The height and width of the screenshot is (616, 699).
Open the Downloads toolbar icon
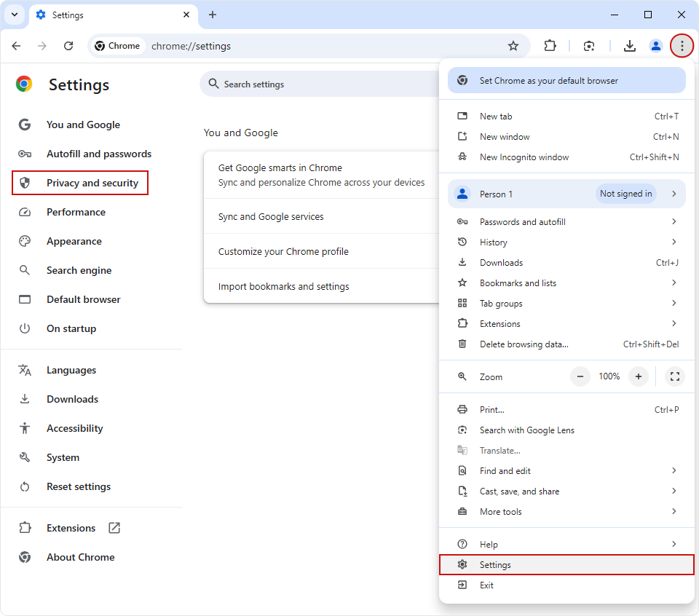click(x=629, y=46)
